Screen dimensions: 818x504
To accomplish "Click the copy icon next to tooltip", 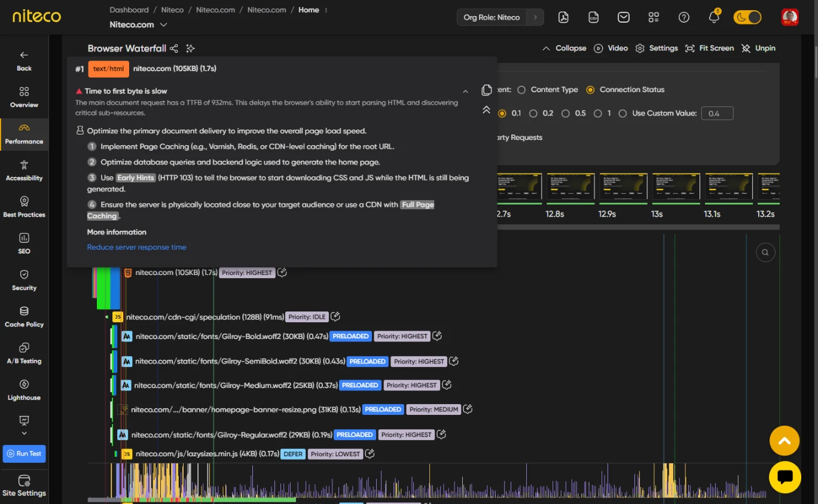I will [487, 90].
